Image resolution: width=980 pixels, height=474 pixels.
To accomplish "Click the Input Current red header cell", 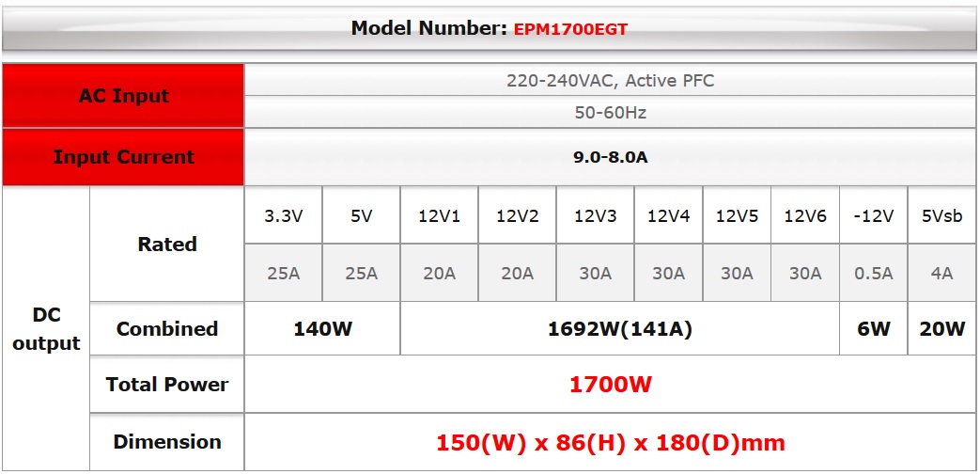I will pyautogui.click(x=123, y=157).
